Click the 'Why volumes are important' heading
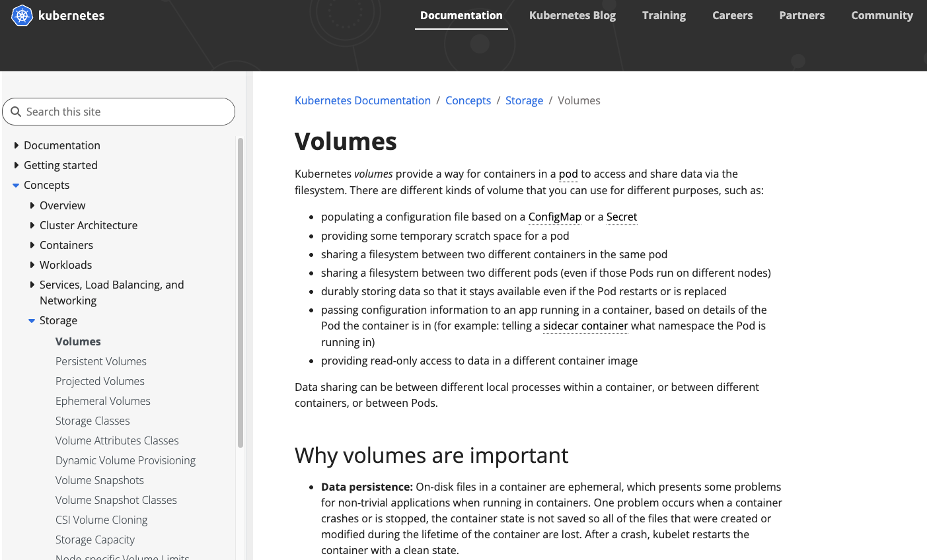This screenshot has height=560, width=927. (431, 455)
